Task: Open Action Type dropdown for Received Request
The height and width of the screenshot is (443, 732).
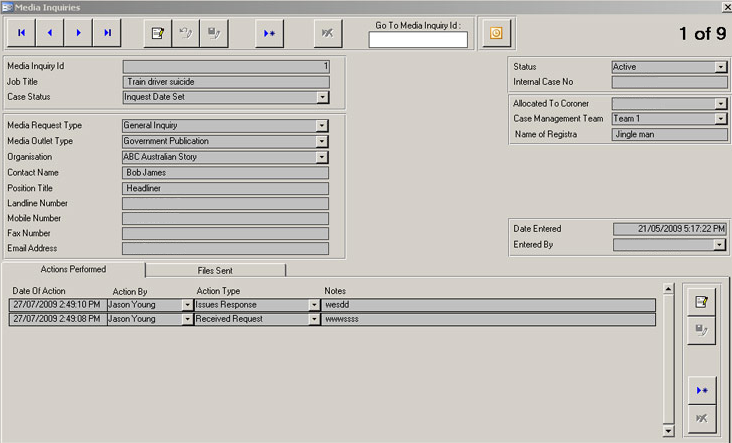Action: coord(314,319)
